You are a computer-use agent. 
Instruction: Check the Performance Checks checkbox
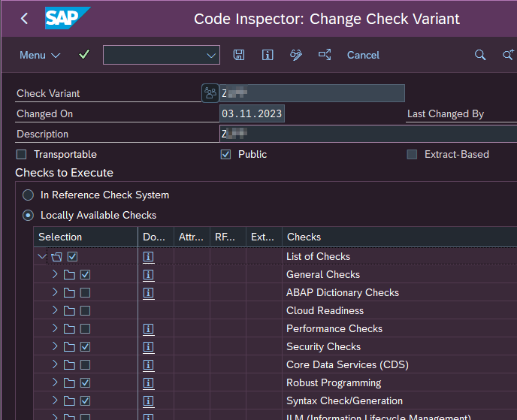(85, 328)
